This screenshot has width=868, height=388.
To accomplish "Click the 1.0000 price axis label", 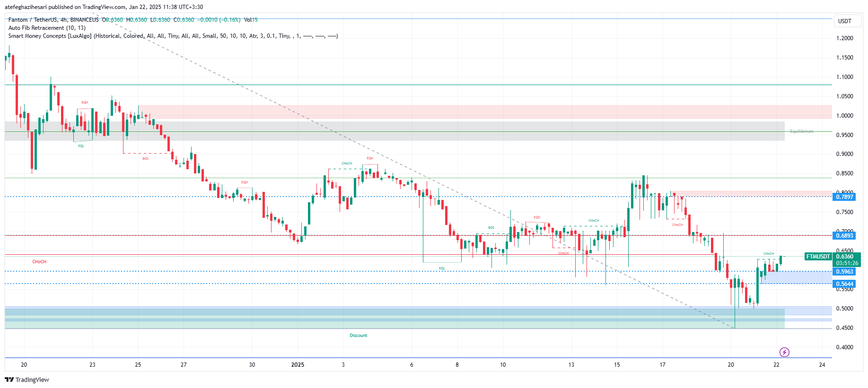I will [x=845, y=116].
